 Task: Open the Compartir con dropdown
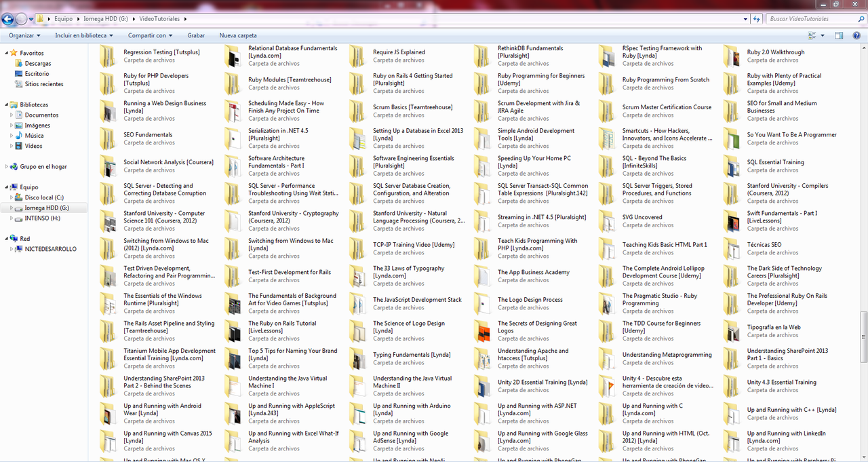pyautogui.click(x=150, y=35)
